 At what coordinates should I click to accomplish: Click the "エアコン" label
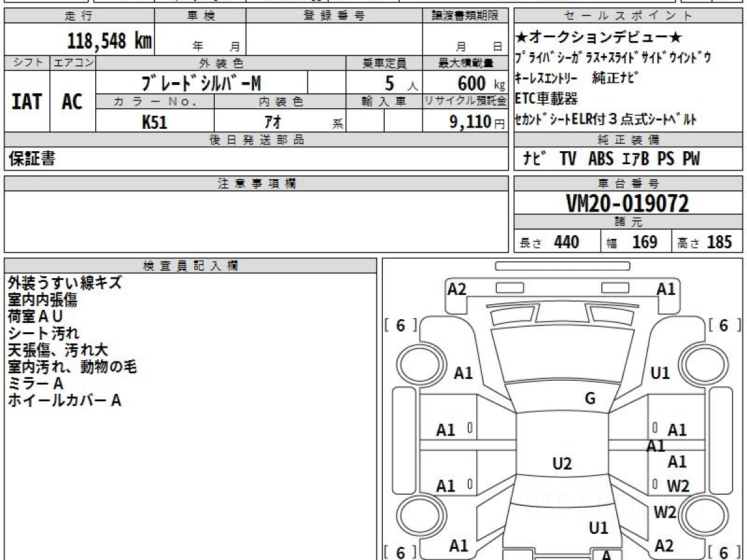(x=73, y=63)
